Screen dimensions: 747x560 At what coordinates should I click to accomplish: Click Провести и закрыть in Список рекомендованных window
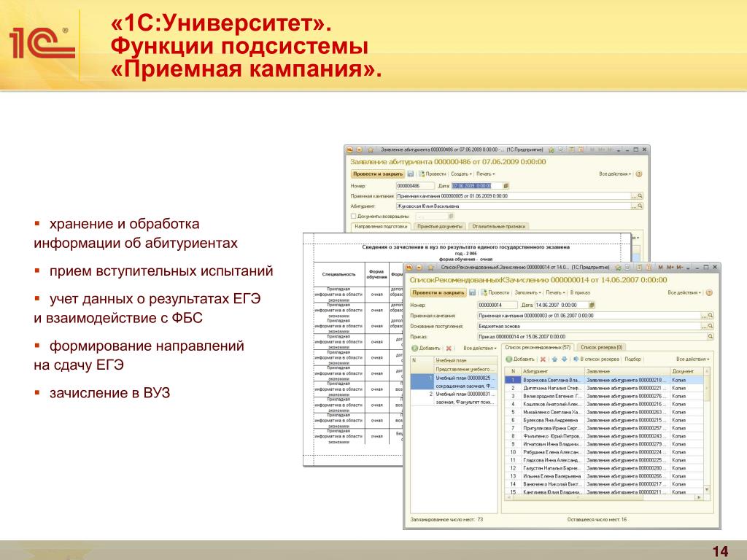point(438,292)
